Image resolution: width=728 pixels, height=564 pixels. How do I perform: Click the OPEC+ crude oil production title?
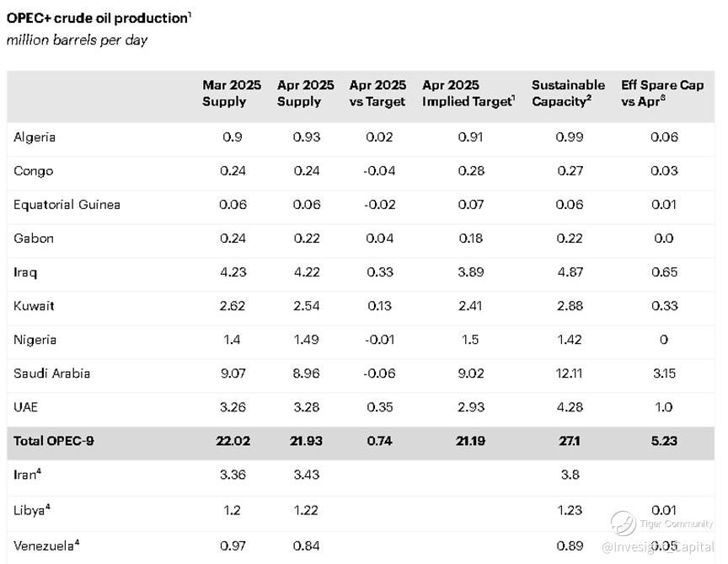tap(99, 18)
